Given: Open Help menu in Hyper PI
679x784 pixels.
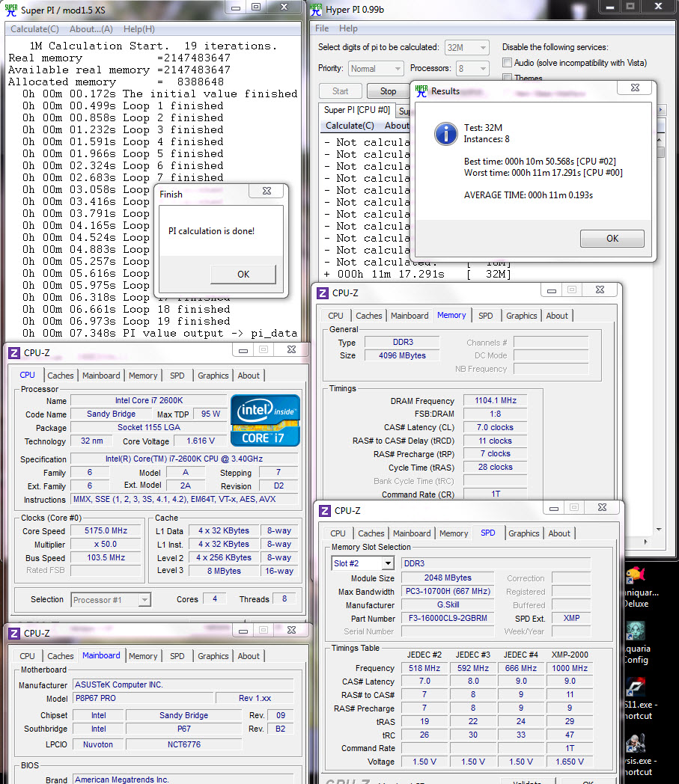Looking at the screenshot, I should (348, 28).
